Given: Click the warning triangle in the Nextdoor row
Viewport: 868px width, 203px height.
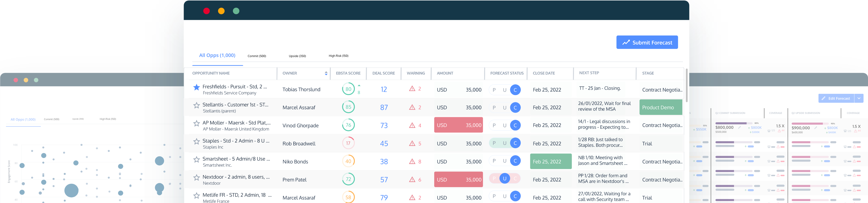Looking at the screenshot, I should point(412,180).
